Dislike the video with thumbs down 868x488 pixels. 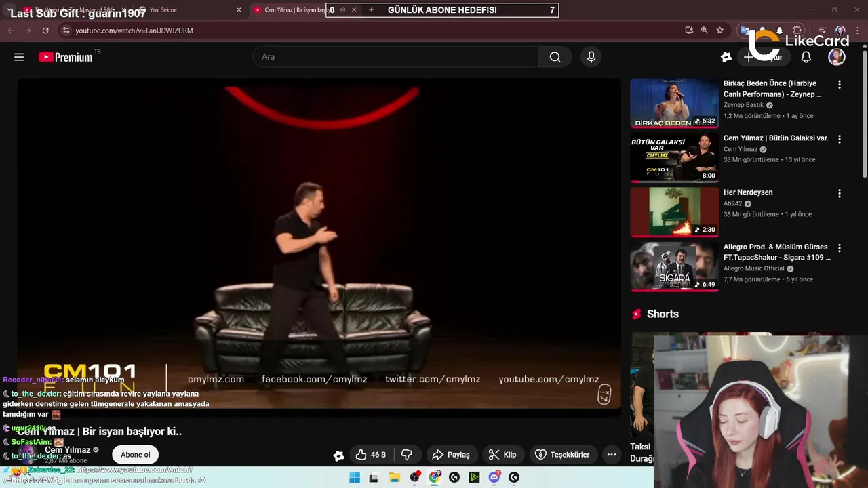407,455
